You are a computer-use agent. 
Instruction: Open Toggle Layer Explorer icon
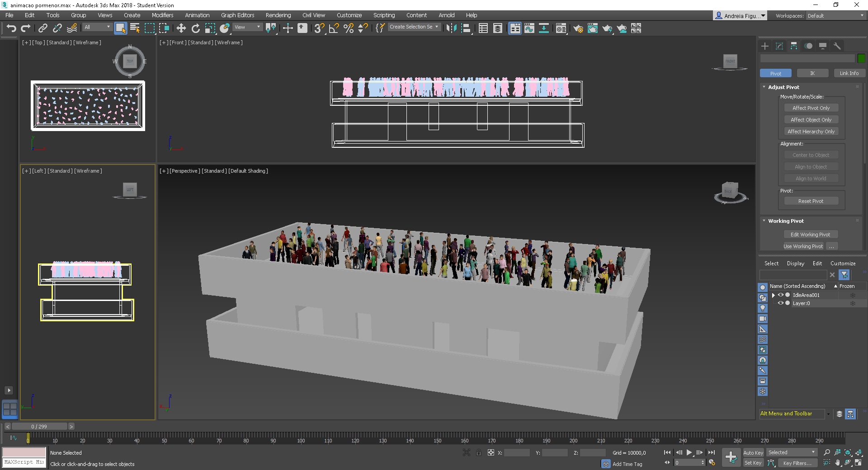[497, 28]
